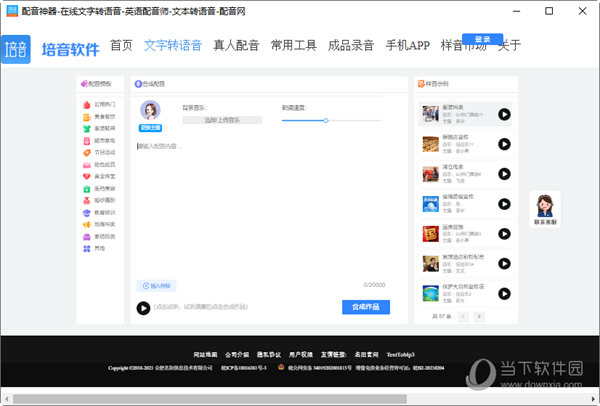Open the purple sofa home goods category

(x=99, y=236)
